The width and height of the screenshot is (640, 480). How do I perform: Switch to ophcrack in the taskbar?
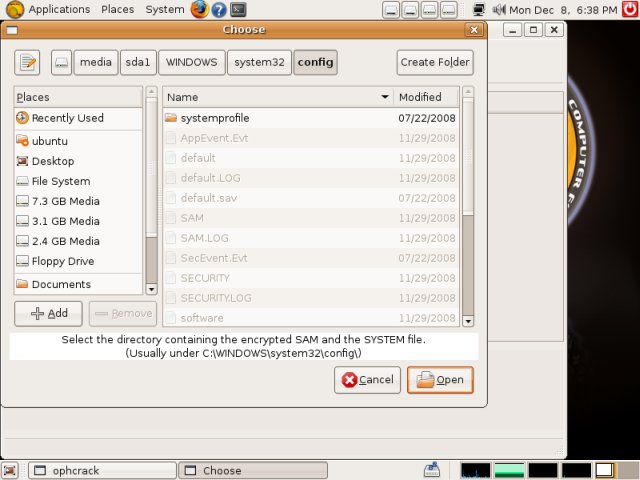(x=102, y=471)
